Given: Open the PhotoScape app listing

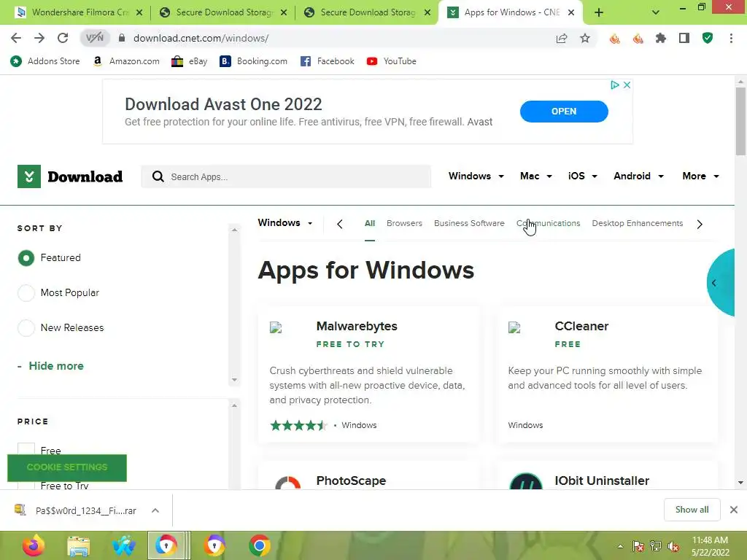Looking at the screenshot, I should (x=351, y=481).
